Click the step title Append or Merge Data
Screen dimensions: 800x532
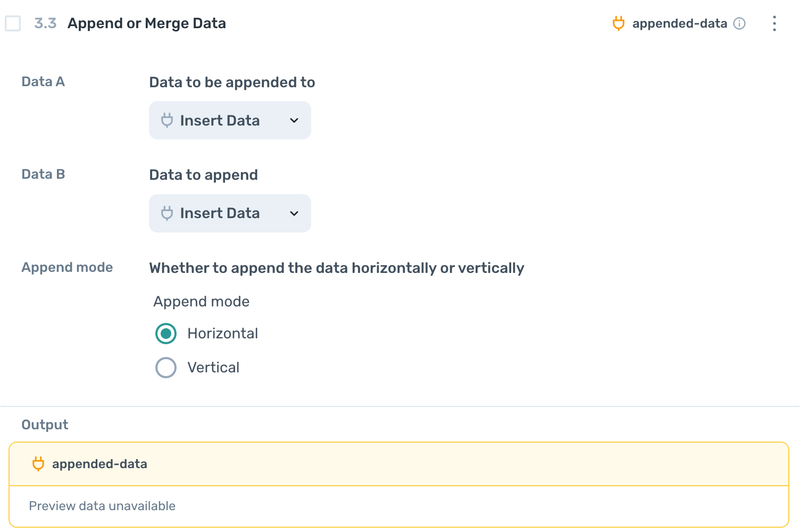click(x=146, y=23)
